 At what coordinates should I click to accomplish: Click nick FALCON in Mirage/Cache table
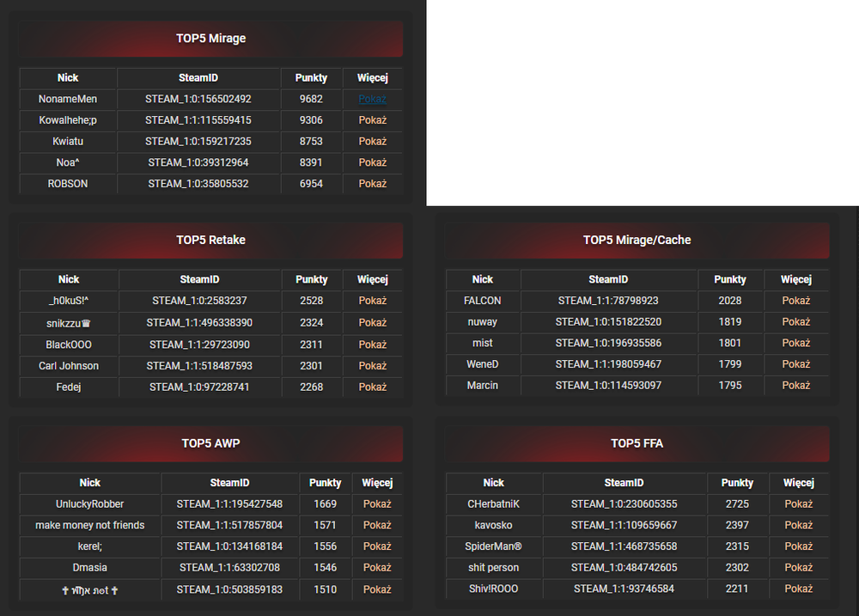click(x=483, y=301)
